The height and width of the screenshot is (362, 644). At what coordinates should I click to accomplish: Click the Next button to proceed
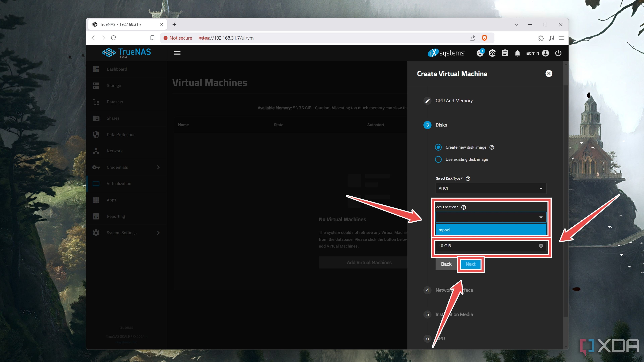(470, 264)
